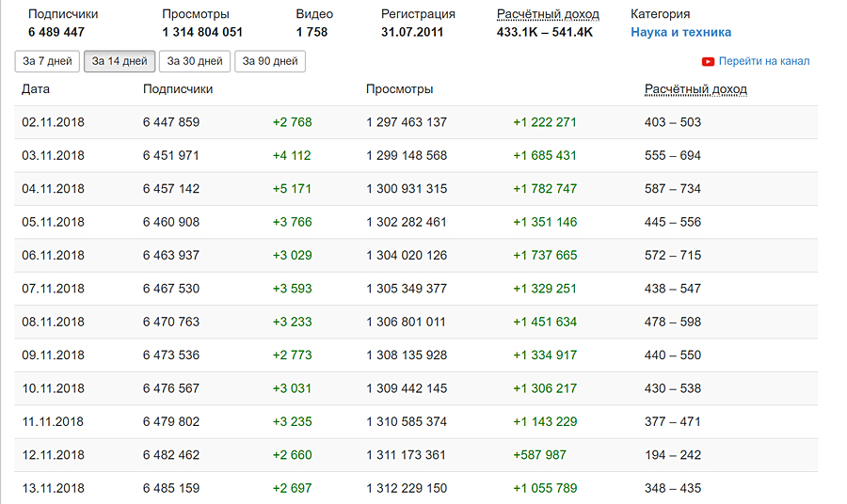Click the 'Подписчики' table column header
Image resolution: width=847 pixels, height=504 pixels.
click(x=178, y=89)
